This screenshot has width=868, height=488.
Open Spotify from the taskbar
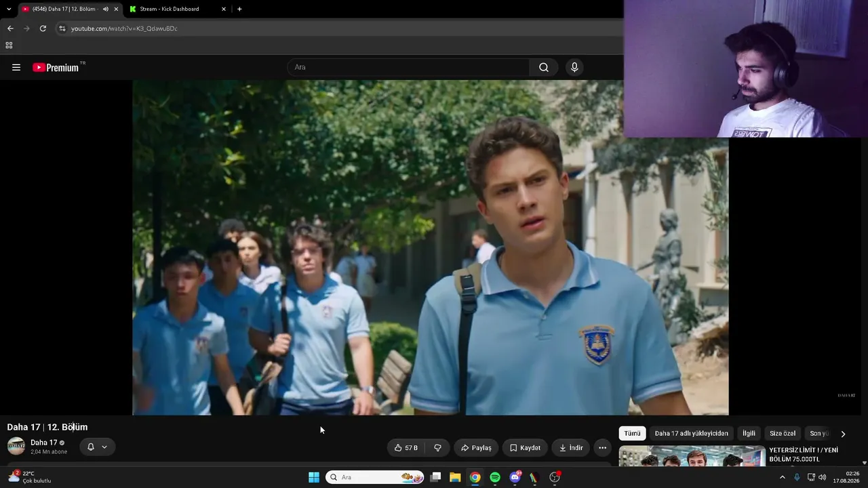(x=495, y=477)
